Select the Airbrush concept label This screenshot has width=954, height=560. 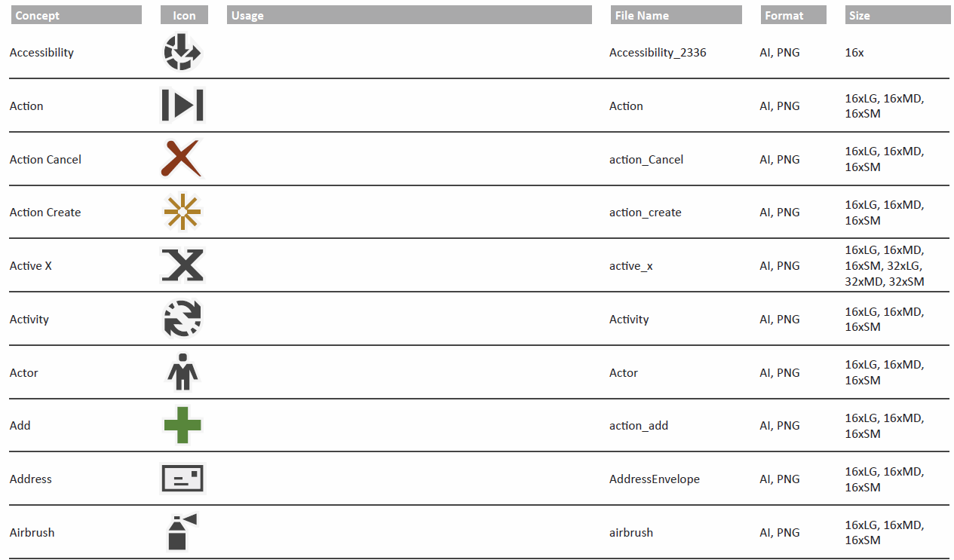tap(32, 532)
